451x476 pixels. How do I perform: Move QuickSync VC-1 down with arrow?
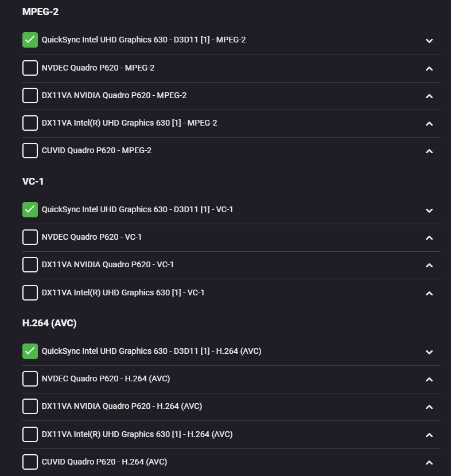(429, 210)
